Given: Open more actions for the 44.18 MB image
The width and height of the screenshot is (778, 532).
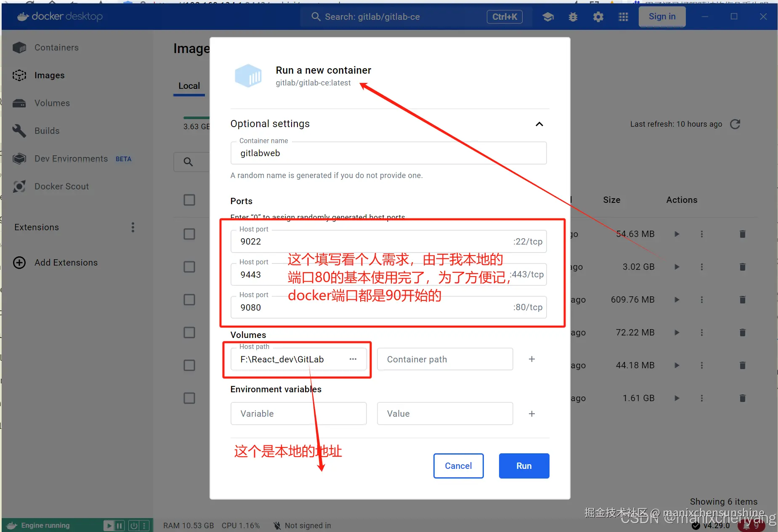Looking at the screenshot, I should click(702, 365).
